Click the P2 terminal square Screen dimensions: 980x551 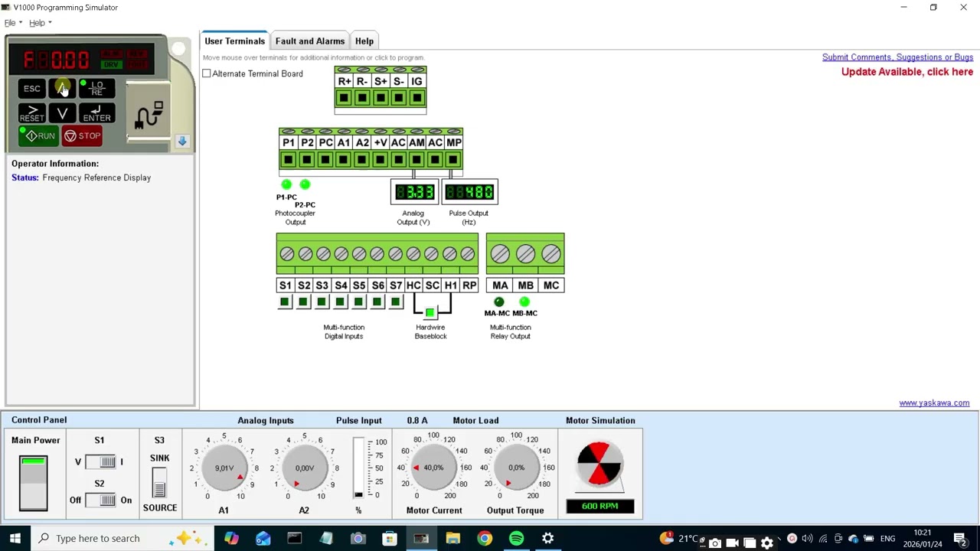(306, 160)
